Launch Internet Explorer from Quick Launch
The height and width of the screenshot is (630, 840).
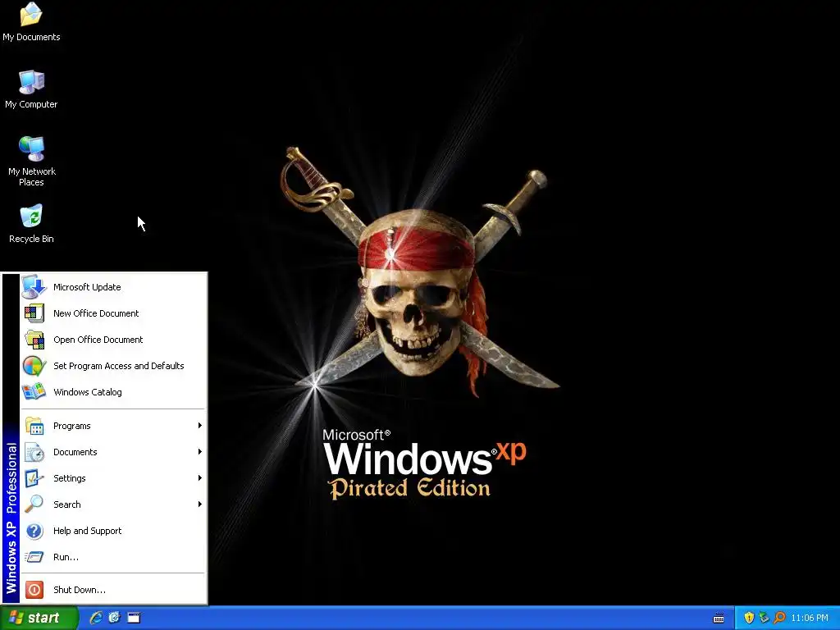(x=96, y=619)
